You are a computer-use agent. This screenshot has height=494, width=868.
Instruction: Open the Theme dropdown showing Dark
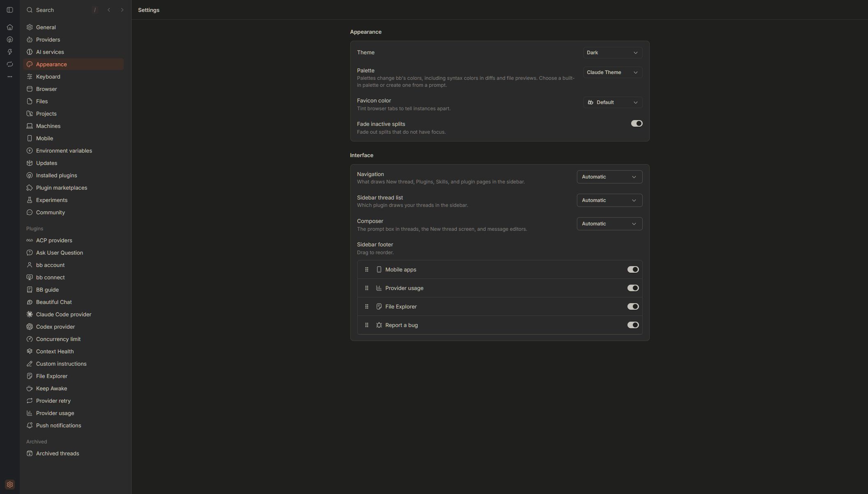pos(613,53)
